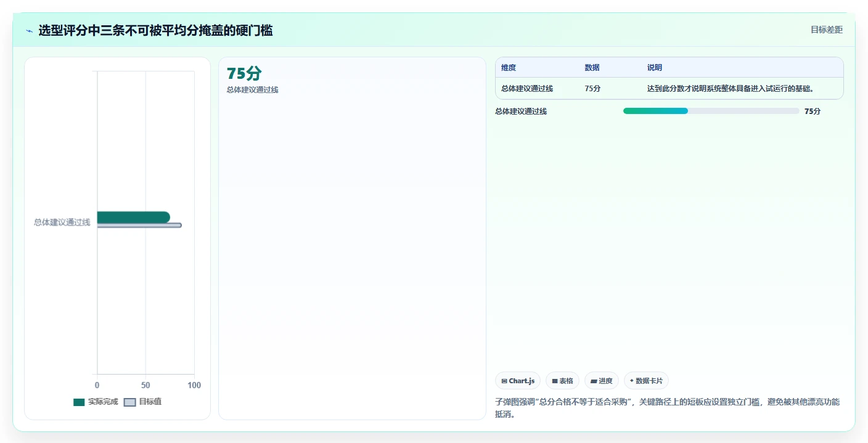
Task: Click the lightning icon beside the title
Action: pyautogui.click(x=29, y=31)
